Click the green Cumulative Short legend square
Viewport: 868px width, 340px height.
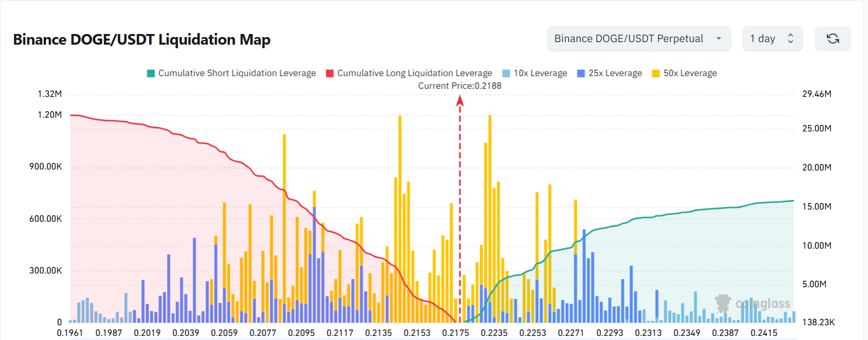(x=151, y=74)
